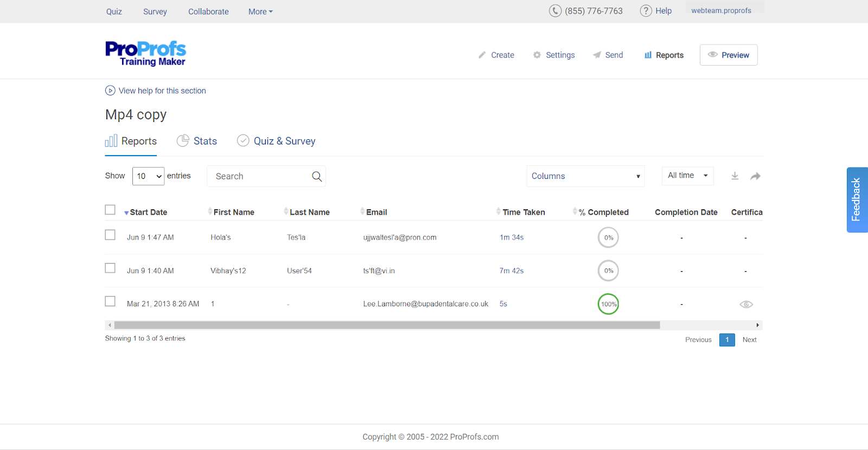Sort arrows for Time Taken column
Image resolution: width=868 pixels, height=450 pixels.
coord(499,211)
